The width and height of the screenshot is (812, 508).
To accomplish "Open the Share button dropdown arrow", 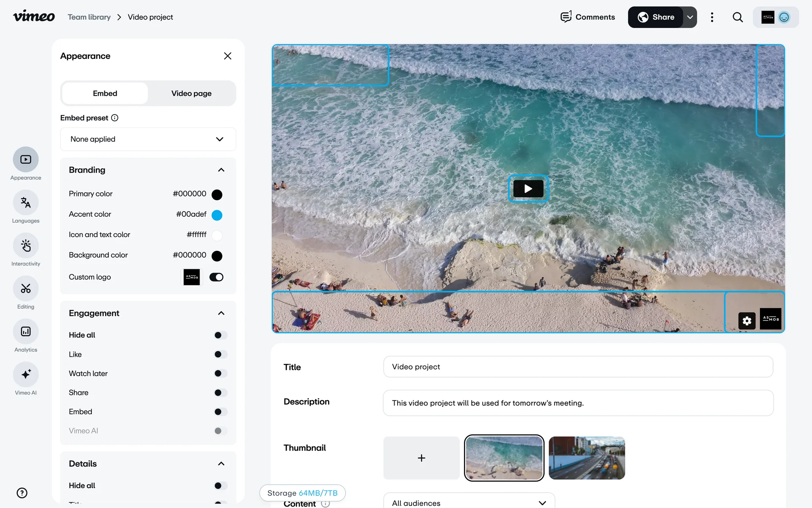I will 690,17.
